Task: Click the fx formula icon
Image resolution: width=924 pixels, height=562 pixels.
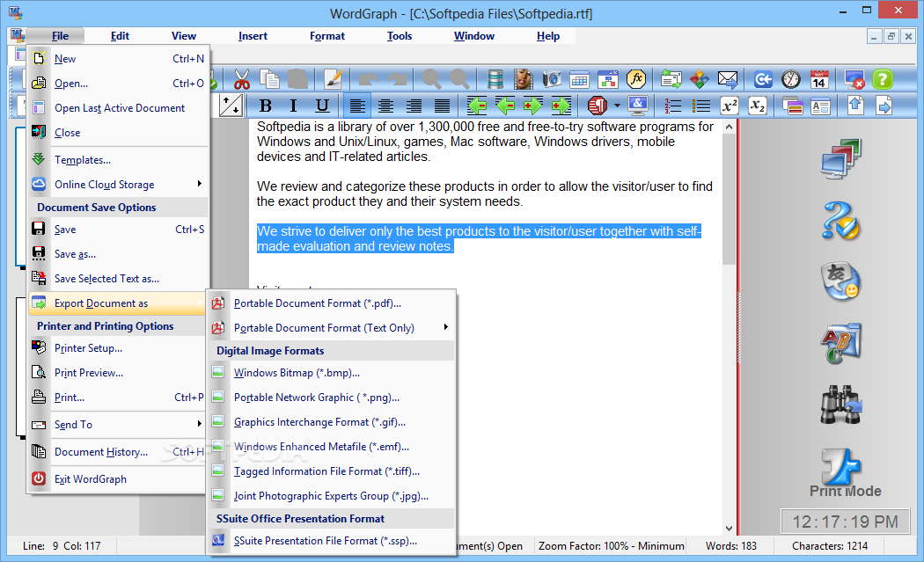Action: click(636, 79)
